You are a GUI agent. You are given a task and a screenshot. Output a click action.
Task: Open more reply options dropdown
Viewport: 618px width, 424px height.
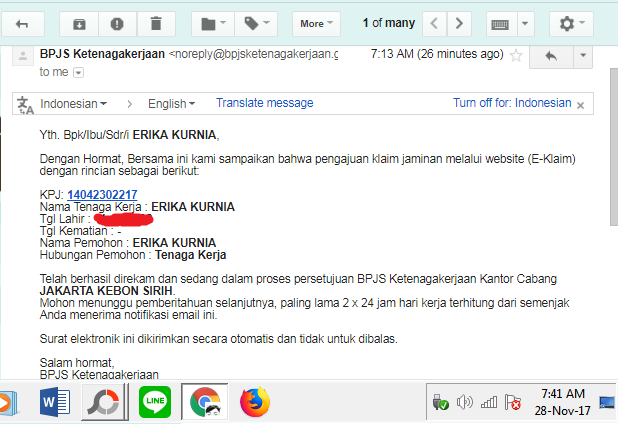(583, 56)
